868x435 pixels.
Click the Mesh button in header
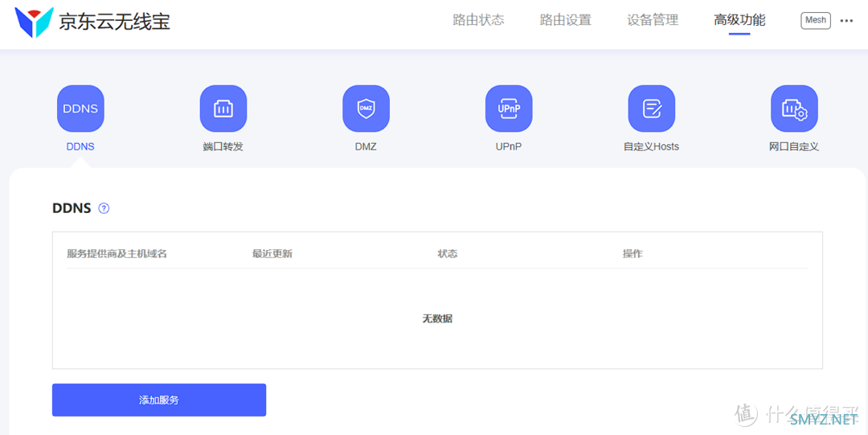(816, 20)
